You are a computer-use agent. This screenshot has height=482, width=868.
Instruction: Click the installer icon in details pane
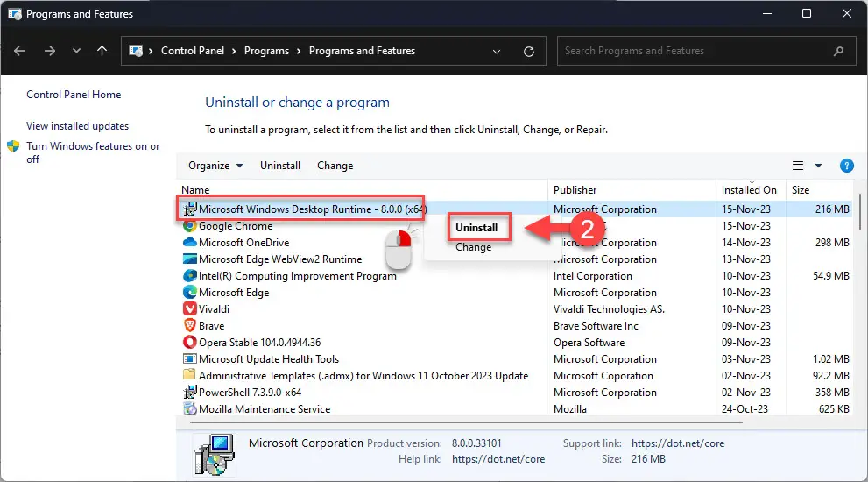[215, 455]
